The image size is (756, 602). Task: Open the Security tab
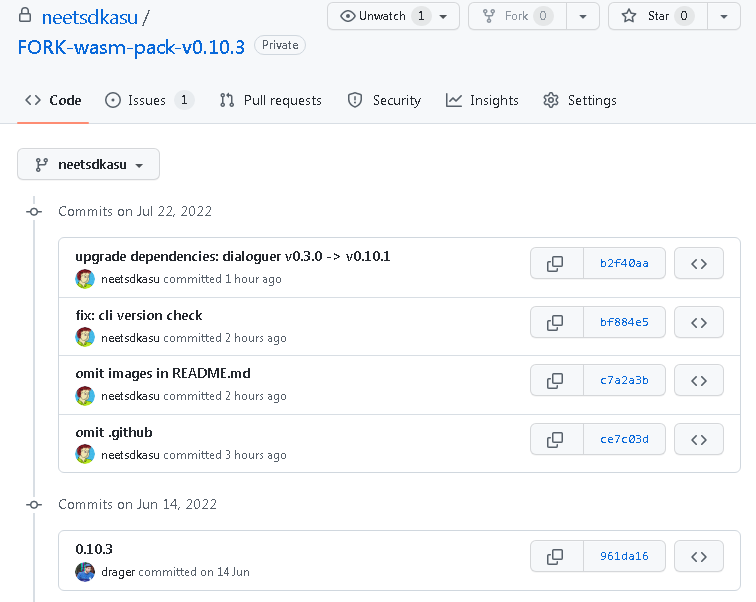tap(384, 100)
